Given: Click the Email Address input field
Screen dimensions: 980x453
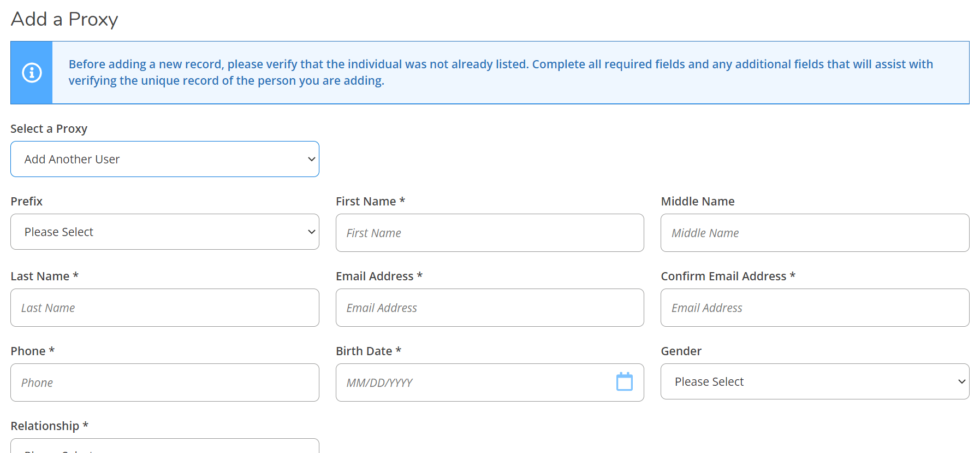Looking at the screenshot, I should click(489, 308).
